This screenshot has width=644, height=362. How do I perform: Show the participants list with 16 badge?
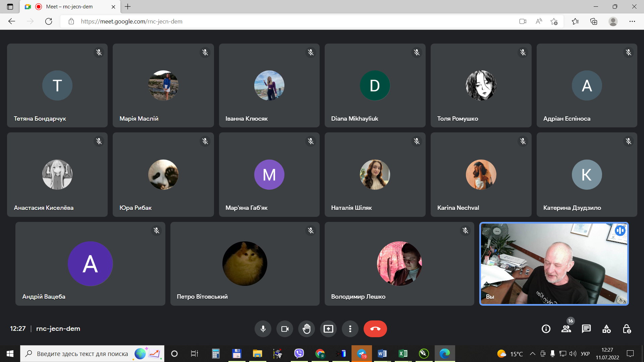click(566, 329)
